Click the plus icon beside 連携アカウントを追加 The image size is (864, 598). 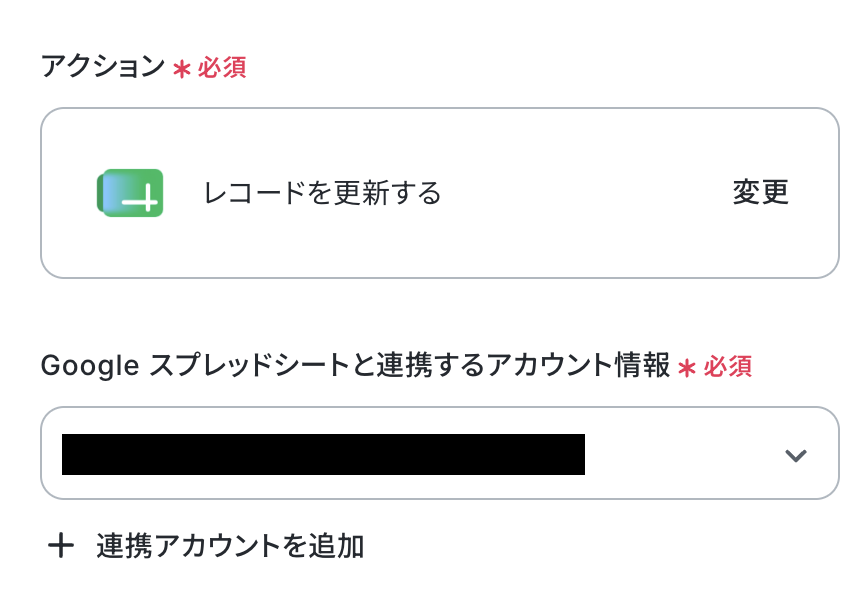click(61, 546)
